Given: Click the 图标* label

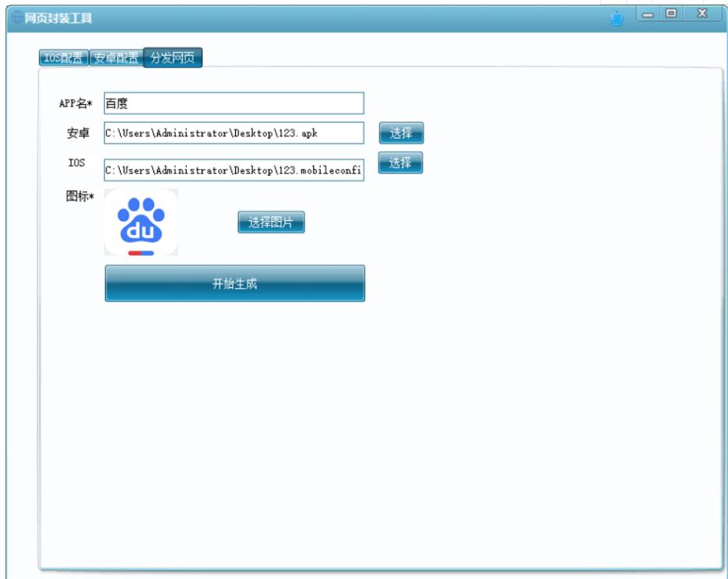Looking at the screenshot, I should pyautogui.click(x=79, y=197).
